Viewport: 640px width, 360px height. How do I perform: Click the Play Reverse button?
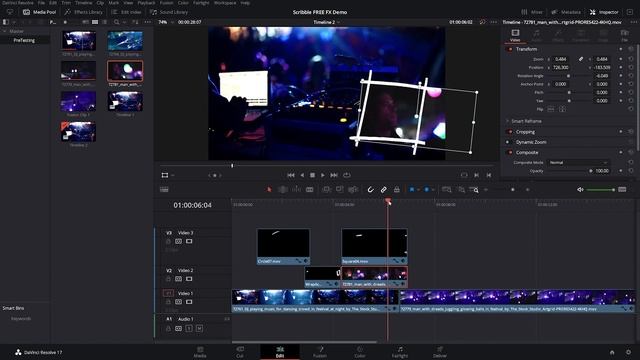pos(302,175)
